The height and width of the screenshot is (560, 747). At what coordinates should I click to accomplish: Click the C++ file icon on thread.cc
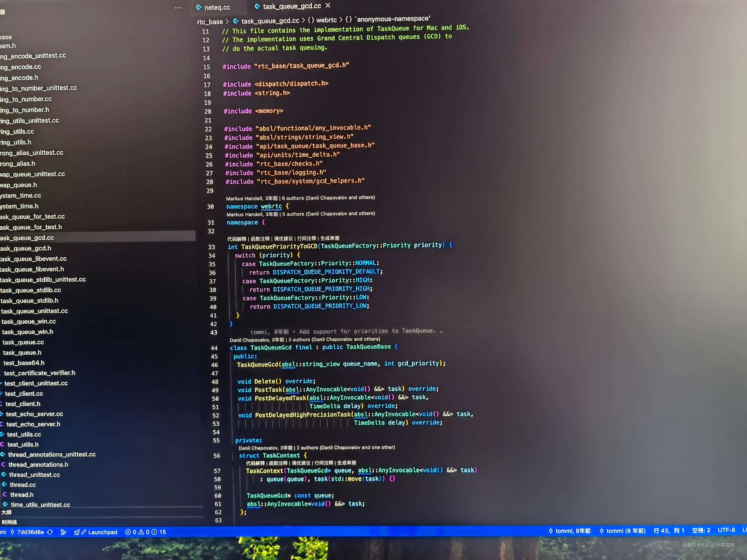pos(5,484)
